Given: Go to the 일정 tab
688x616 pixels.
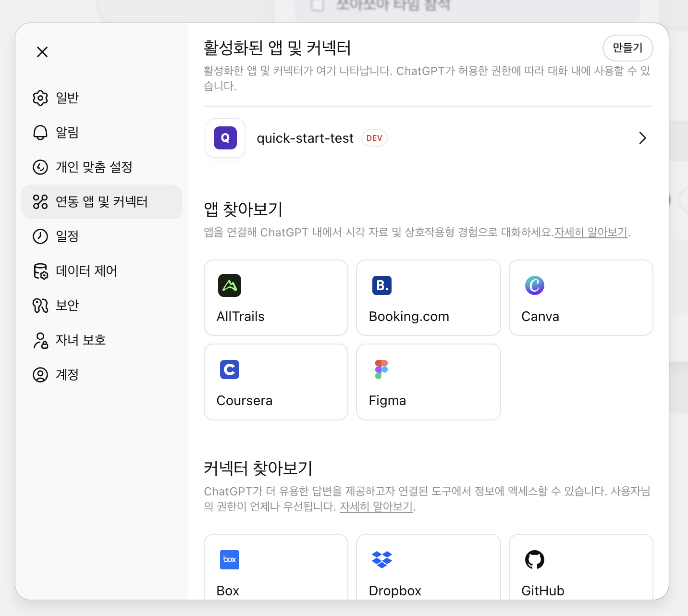Looking at the screenshot, I should (x=102, y=236).
